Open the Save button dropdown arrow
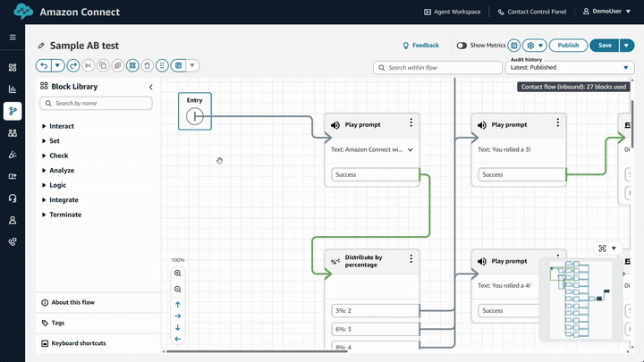This screenshot has width=644, height=362. [626, 45]
